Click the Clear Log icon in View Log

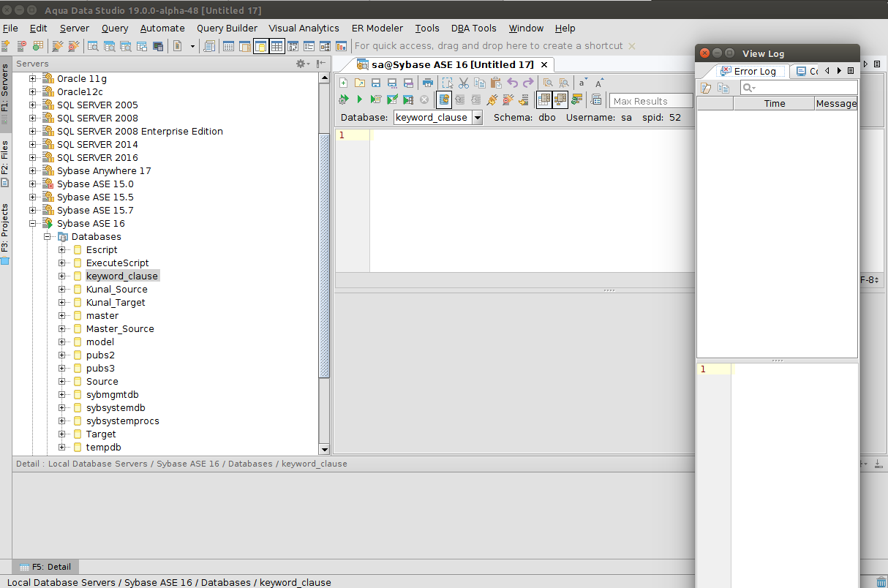[707, 88]
